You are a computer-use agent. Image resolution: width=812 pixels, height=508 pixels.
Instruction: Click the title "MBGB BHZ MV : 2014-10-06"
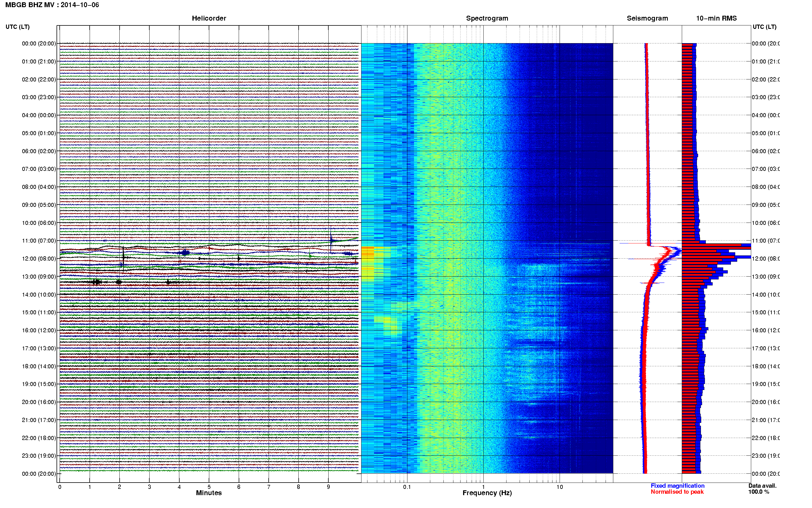point(52,5)
